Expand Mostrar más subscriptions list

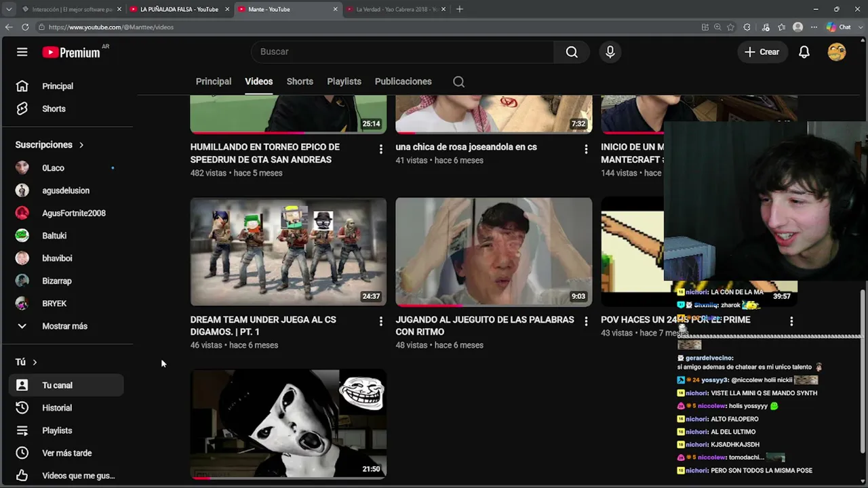[66, 326]
